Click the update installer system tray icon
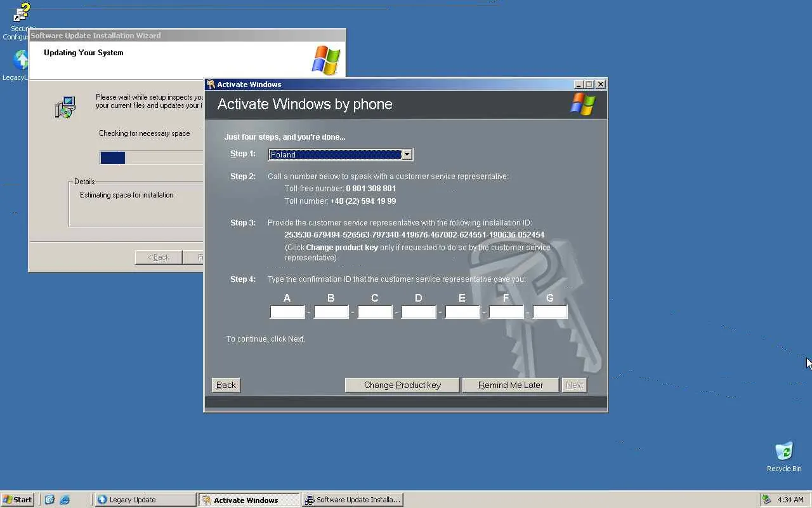 point(766,500)
